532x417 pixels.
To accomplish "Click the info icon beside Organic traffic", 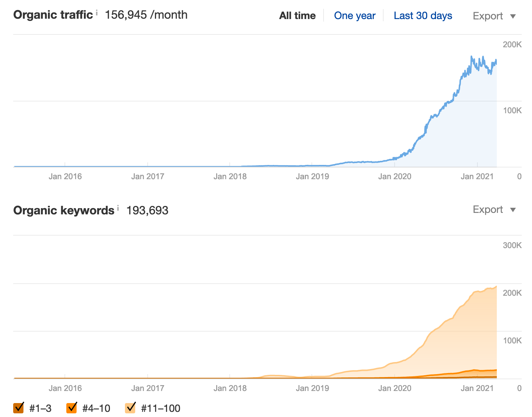I will (x=97, y=13).
